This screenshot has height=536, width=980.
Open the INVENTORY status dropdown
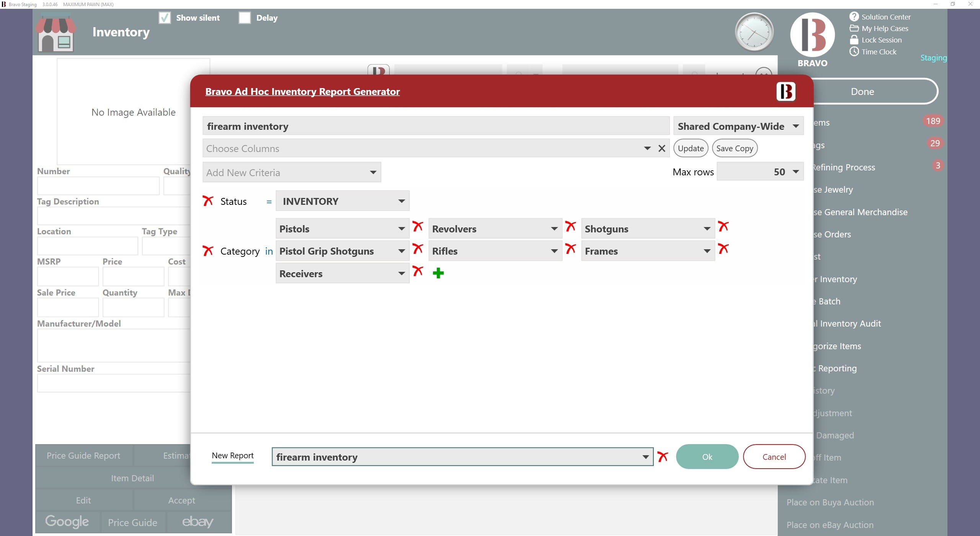342,201
